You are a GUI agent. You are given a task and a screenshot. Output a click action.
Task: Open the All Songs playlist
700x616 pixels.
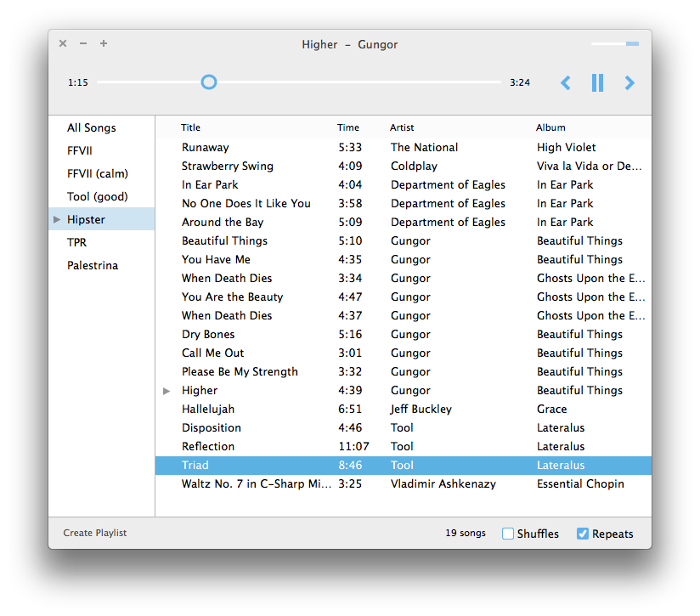coord(102,127)
